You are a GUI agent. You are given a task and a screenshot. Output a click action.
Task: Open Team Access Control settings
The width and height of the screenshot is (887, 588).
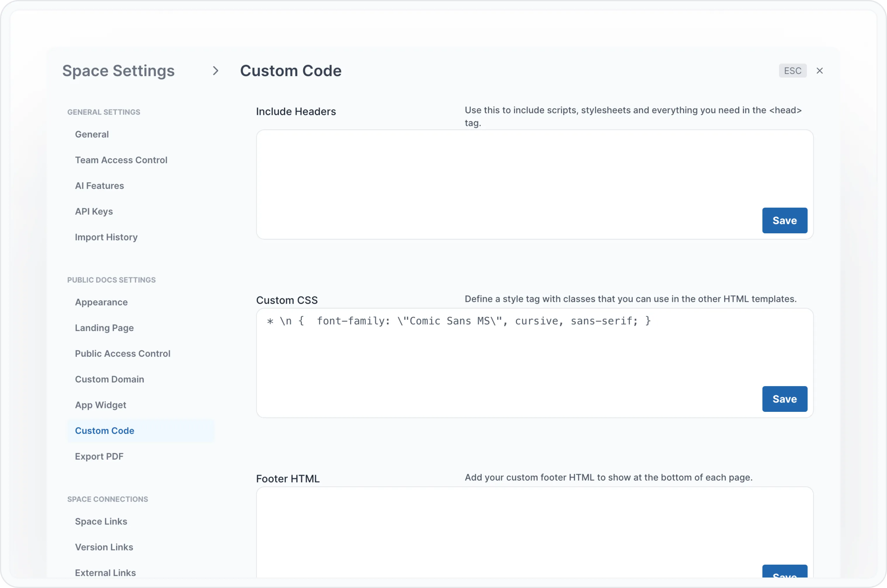point(121,160)
